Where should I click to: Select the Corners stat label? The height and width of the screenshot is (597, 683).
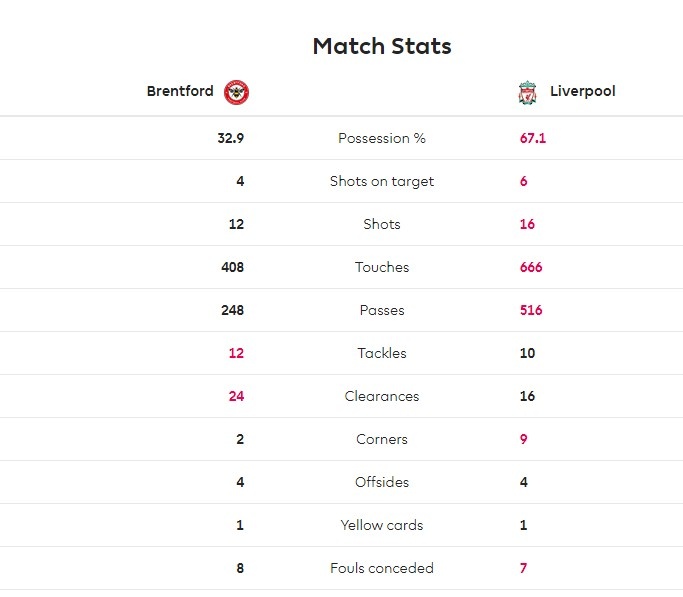[382, 439]
